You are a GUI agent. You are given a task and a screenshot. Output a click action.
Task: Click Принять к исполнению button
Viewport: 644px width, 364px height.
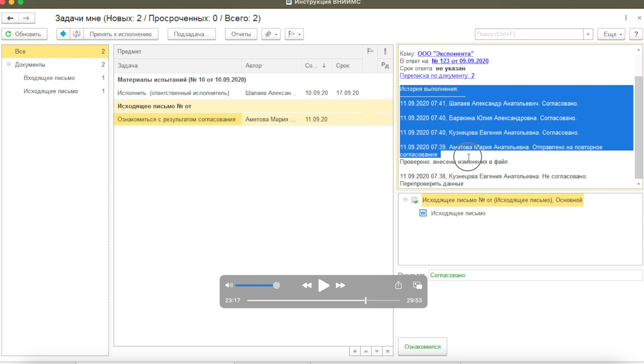coord(120,34)
